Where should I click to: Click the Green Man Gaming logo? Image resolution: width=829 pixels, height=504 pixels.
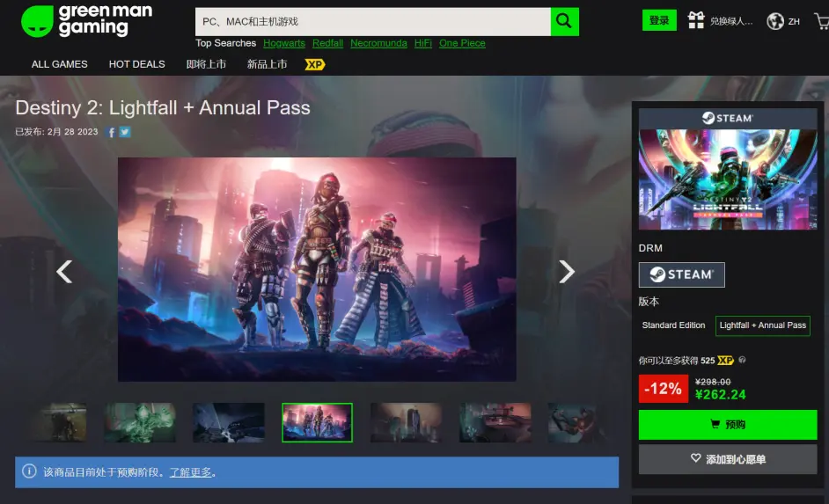(87, 21)
